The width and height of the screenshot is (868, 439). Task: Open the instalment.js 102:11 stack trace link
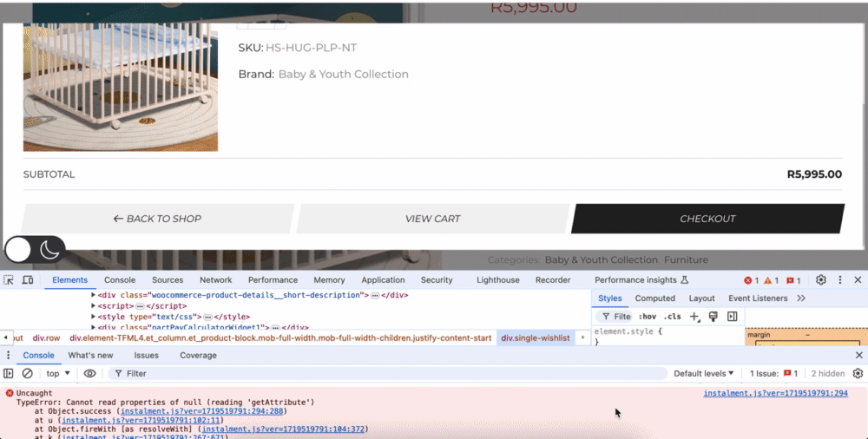(141, 420)
